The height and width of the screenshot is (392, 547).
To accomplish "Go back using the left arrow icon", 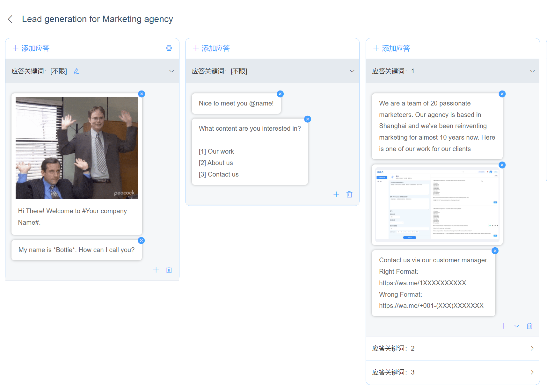I will click(x=10, y=19).
